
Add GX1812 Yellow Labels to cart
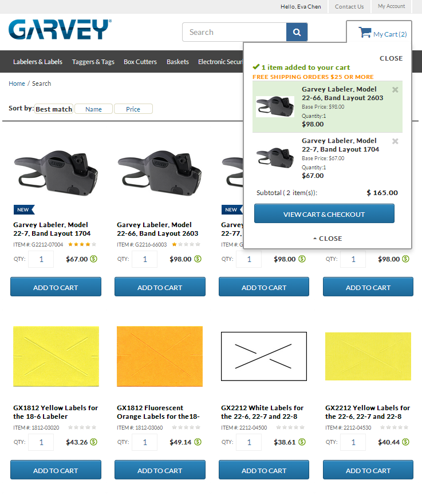coord(56,470)
